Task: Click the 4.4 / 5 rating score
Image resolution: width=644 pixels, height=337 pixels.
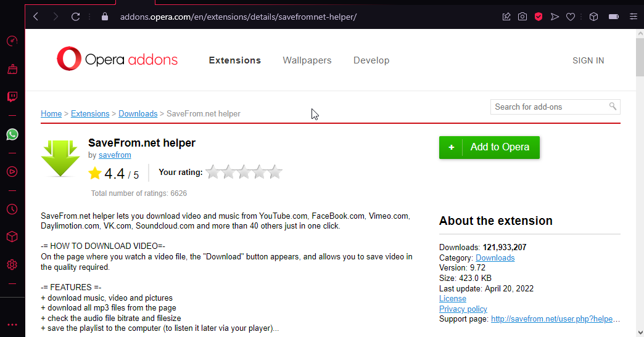Action: coord(122,174)
